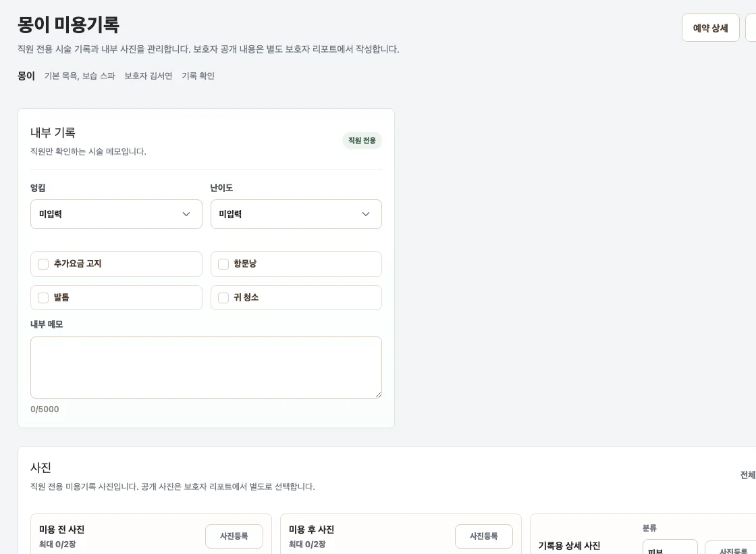Click the bold 몽이 pet name label

pos(26,76)
